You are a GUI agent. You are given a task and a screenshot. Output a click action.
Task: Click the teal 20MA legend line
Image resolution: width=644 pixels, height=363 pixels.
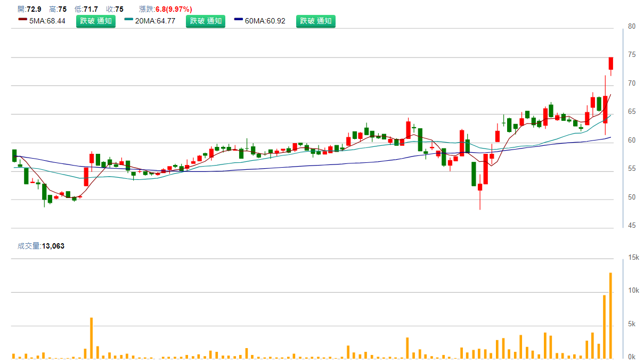[129, 20]
